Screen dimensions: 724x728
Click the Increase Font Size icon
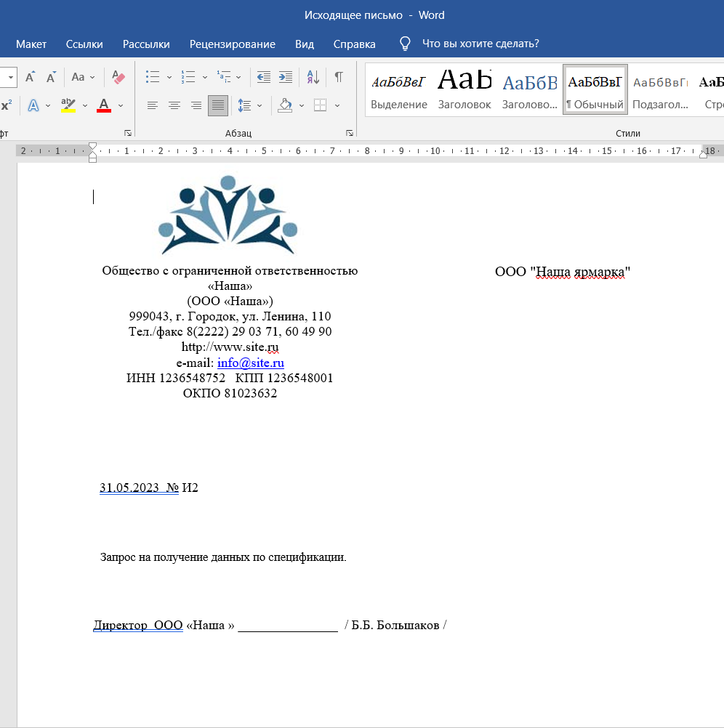click(29, 76)
